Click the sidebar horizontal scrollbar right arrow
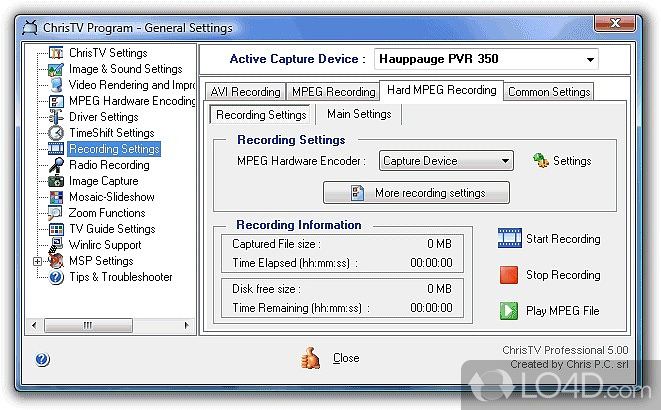The height and width of the screenshot is (410, 661). pyautogui.click(x=181, y=324)
